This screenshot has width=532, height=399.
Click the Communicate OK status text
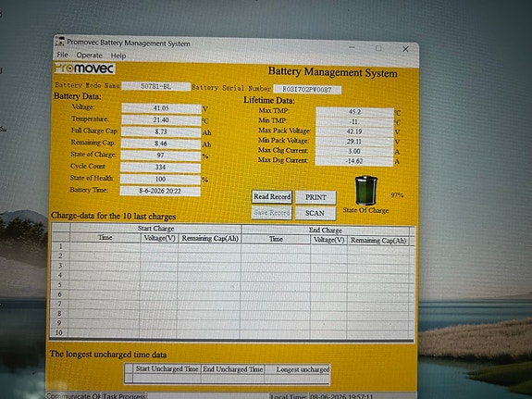pos(73,396)
